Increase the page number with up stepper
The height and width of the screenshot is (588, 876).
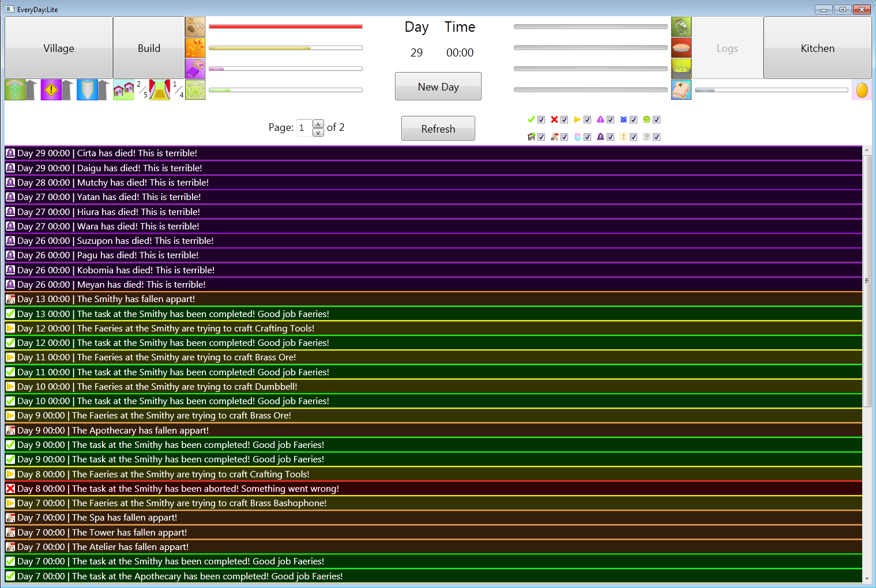tap(318, 124)
